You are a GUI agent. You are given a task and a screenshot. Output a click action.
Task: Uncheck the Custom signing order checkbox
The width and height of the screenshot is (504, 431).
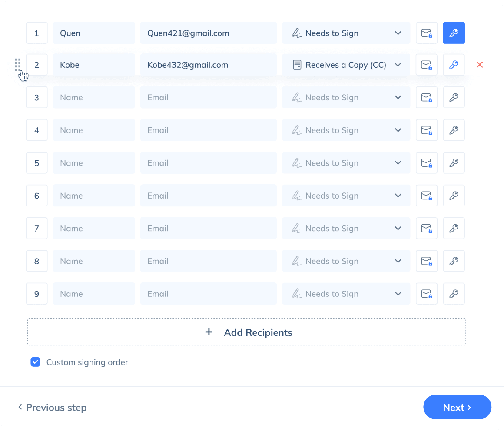pyautogui.click(x=35, y=362)
